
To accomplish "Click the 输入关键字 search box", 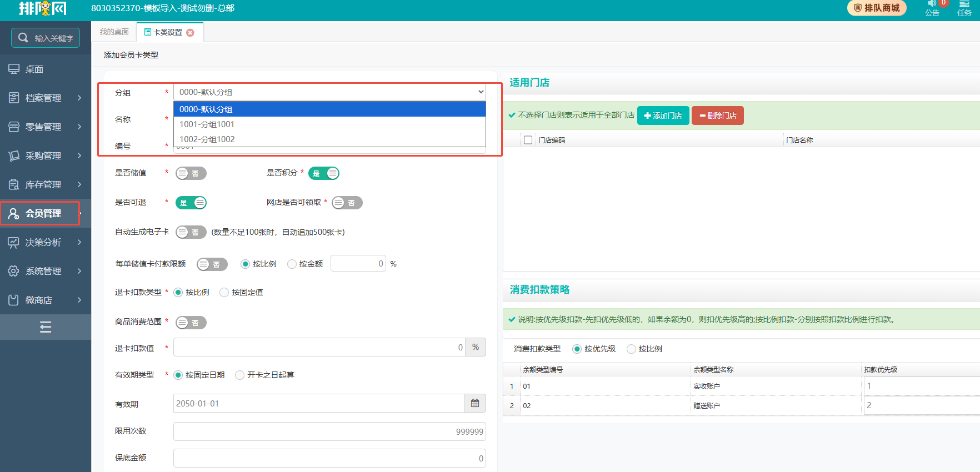I will [46, 38].
